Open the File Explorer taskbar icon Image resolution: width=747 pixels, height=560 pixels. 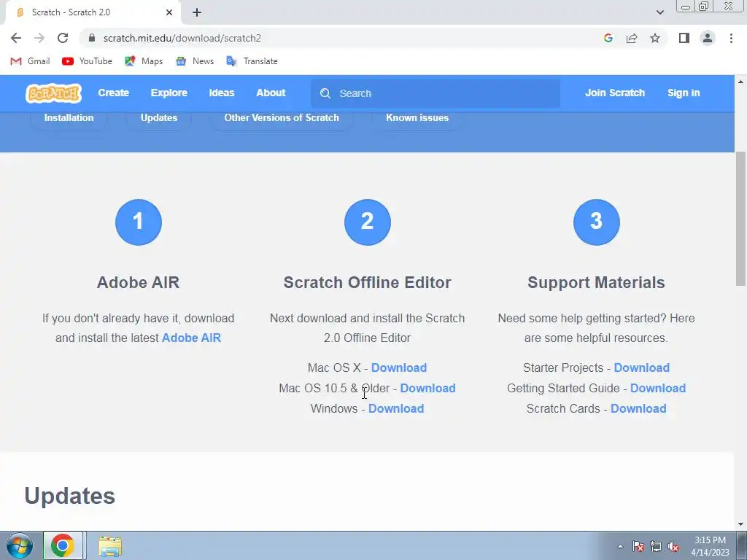pyautogui.click(x=110, y=547)
